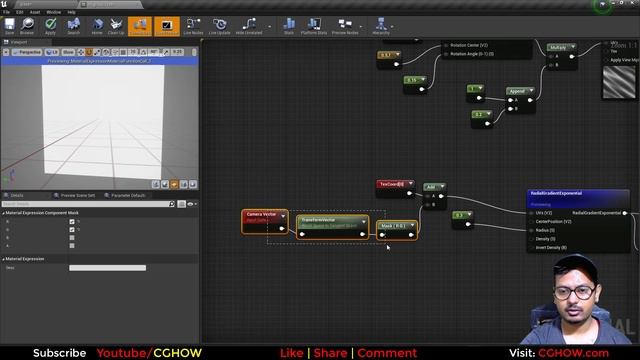
Task: Open the Help menu
Action: [x=71, y=12]
